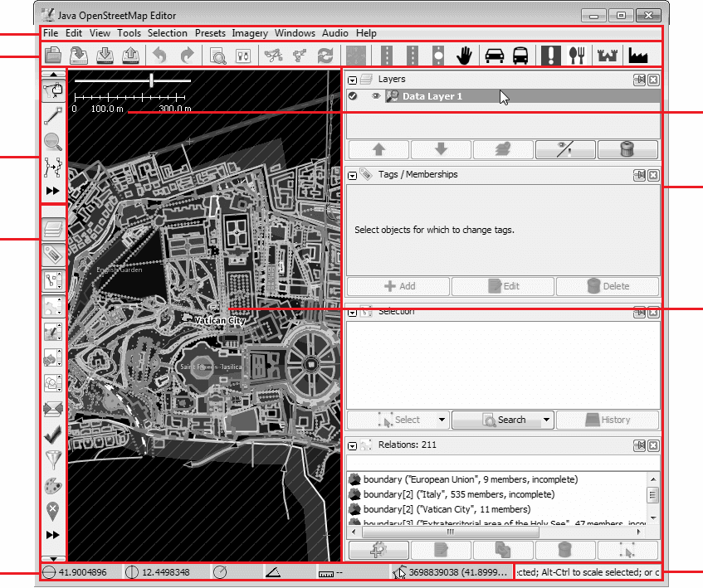Toggle the Layers dialog from left sidebar
Viewport: 703px width, 588px height.
(x=53, y=229)
